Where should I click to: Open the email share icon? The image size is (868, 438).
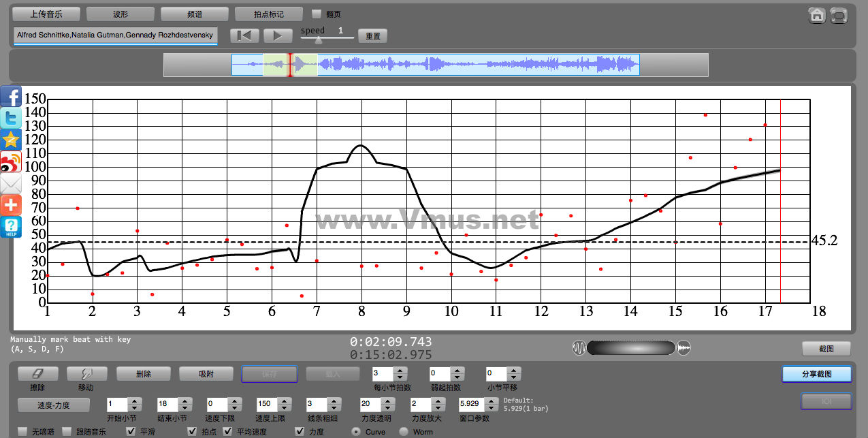(x=11, y=184)
